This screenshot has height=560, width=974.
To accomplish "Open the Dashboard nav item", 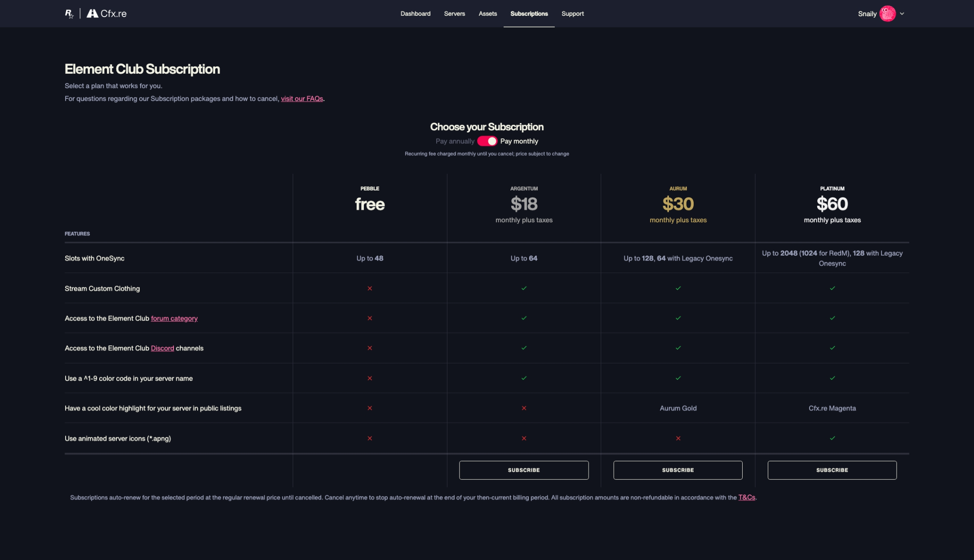I will pos(415,13).
